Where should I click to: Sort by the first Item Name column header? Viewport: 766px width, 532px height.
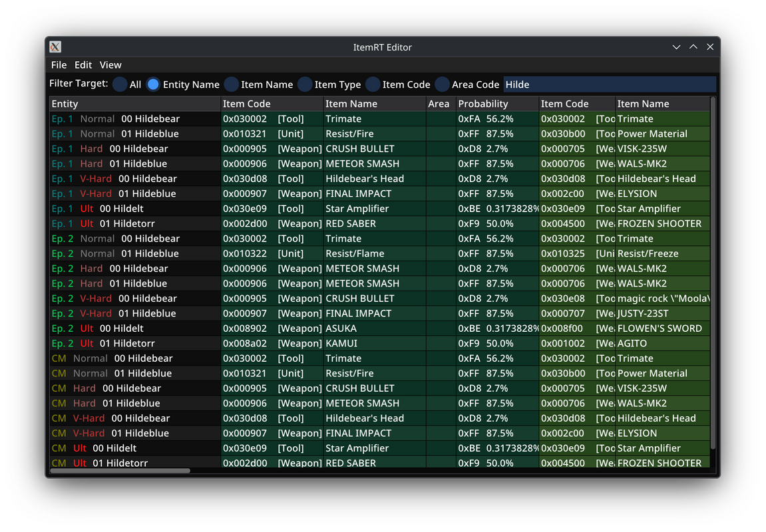pos(375,104)
